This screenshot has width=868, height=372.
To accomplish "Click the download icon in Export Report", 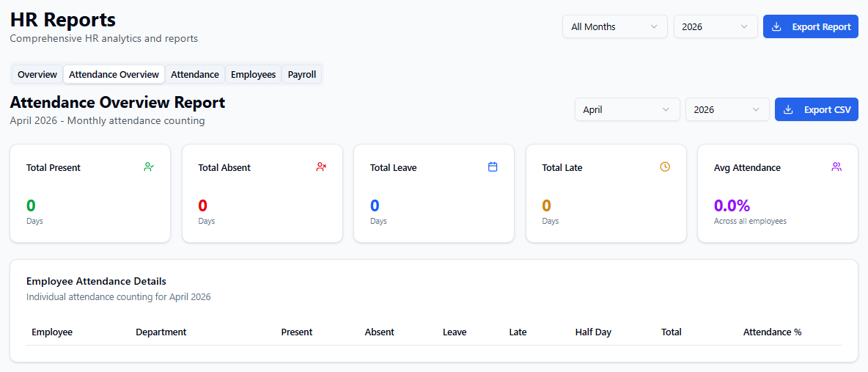I will [x=777, y=27].
